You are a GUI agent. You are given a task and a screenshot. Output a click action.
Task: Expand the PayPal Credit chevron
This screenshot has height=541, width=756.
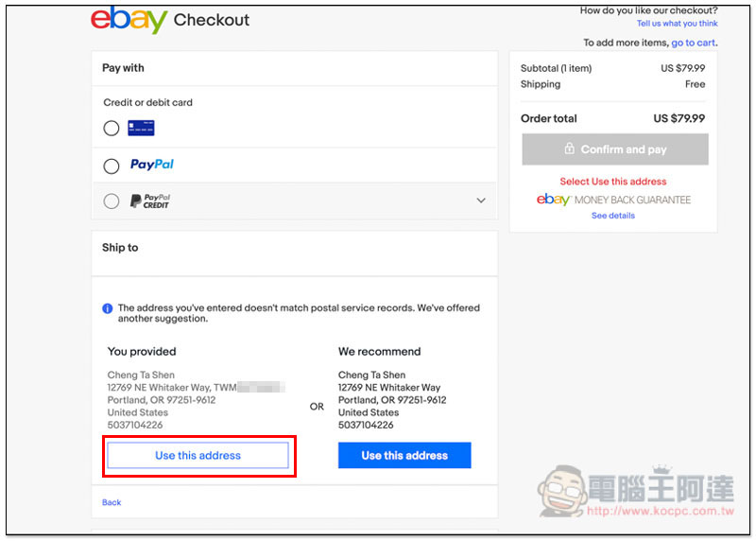[481, 201]
